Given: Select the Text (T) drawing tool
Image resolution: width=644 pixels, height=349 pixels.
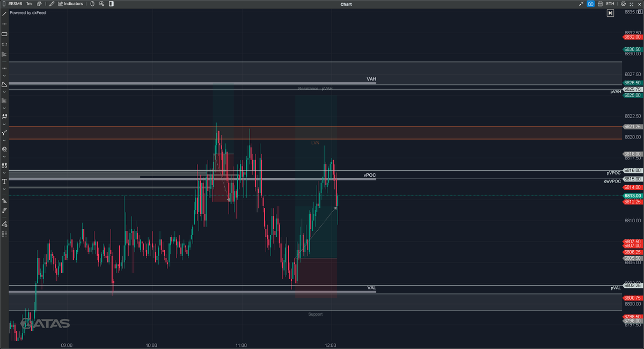Looking at the screenshot, I should tap(4, 181).
